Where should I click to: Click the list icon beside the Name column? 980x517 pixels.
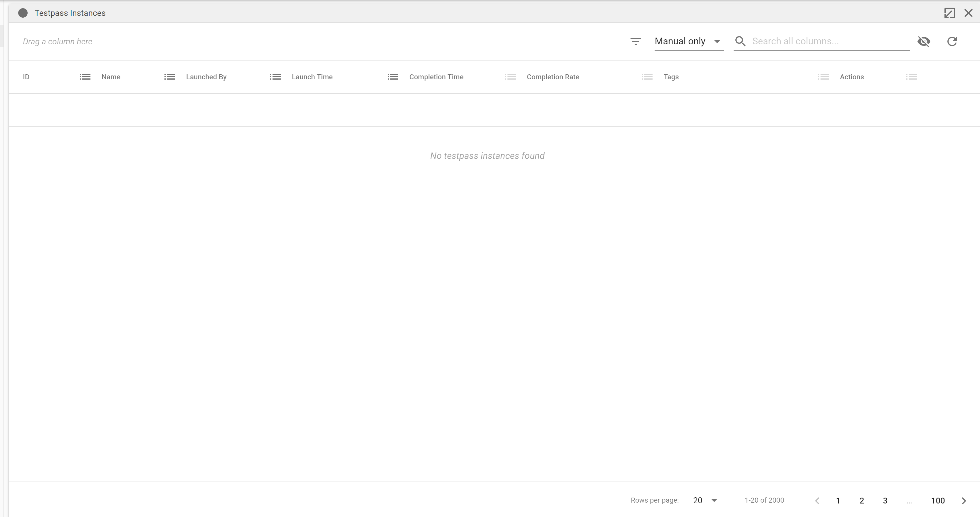coord(170,76)
